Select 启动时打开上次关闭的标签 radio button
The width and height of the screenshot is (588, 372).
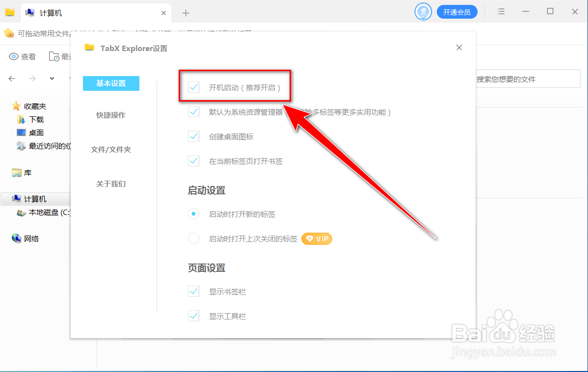click(193, 239)
